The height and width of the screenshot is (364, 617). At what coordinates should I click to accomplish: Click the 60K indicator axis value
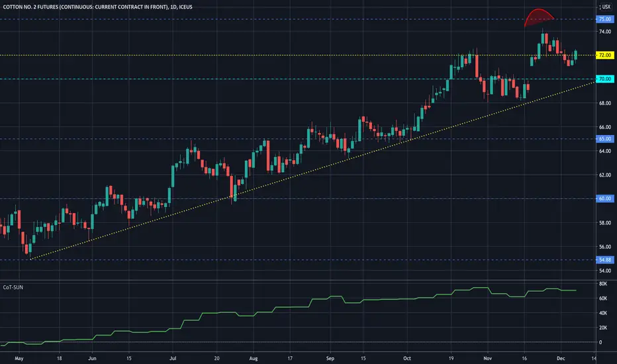[603, 298]
